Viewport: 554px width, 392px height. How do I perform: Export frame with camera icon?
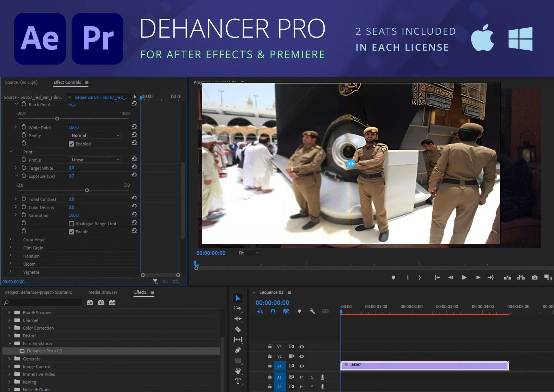[x=535, y=277]
